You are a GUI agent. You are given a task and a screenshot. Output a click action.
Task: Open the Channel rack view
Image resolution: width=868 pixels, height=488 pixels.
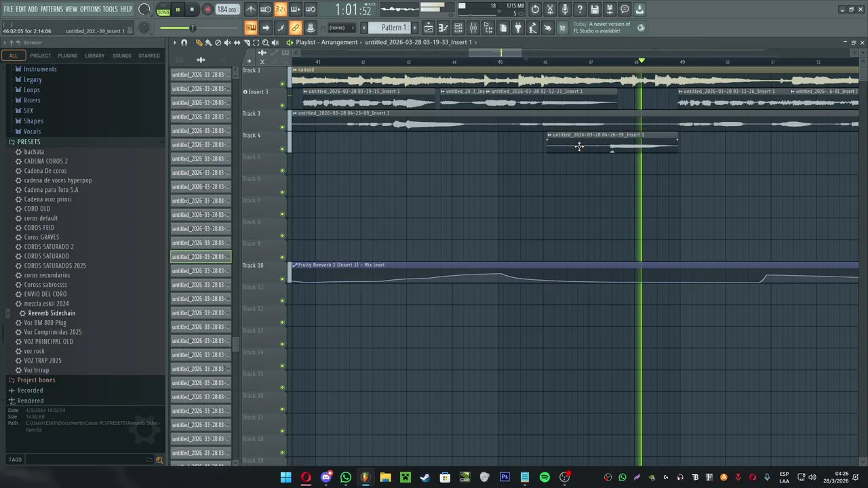tap(458, 28)
